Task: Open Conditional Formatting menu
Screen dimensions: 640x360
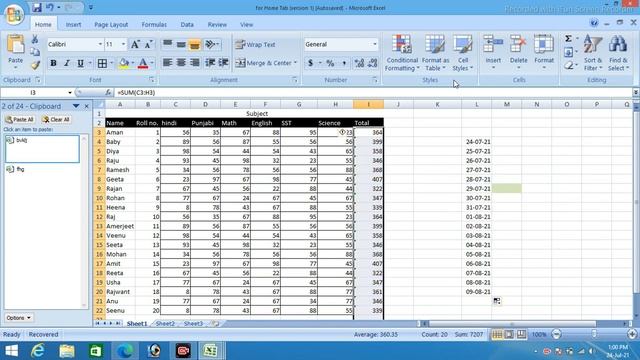Action: click(x=402, y=53)
